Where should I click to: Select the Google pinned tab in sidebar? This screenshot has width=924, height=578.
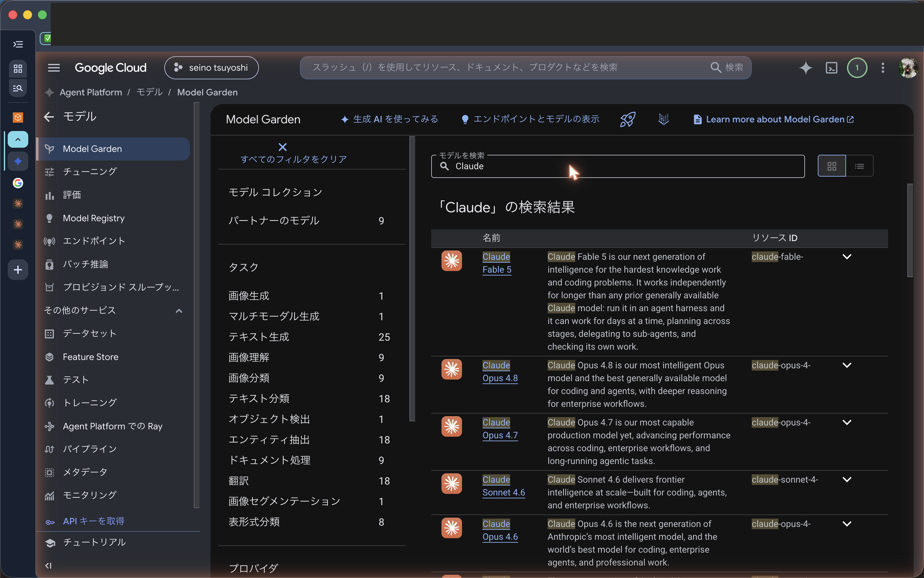(18, 183)
